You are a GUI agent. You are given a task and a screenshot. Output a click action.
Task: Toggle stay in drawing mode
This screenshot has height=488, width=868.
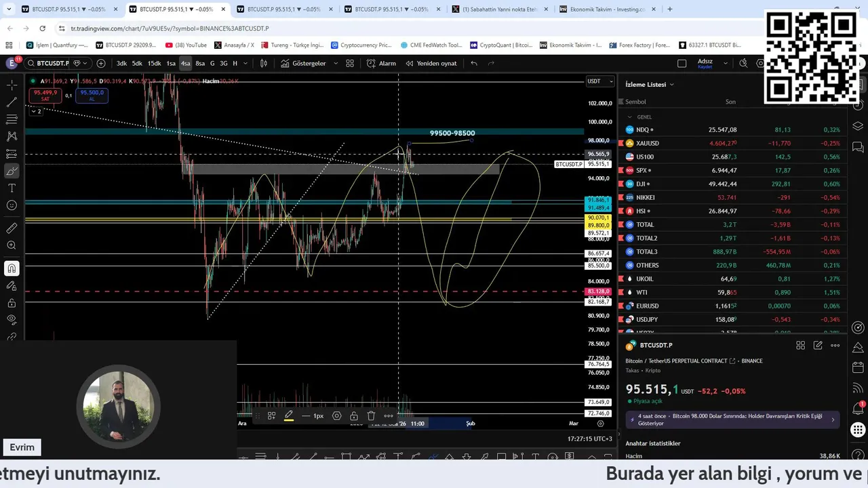(12, 286)
